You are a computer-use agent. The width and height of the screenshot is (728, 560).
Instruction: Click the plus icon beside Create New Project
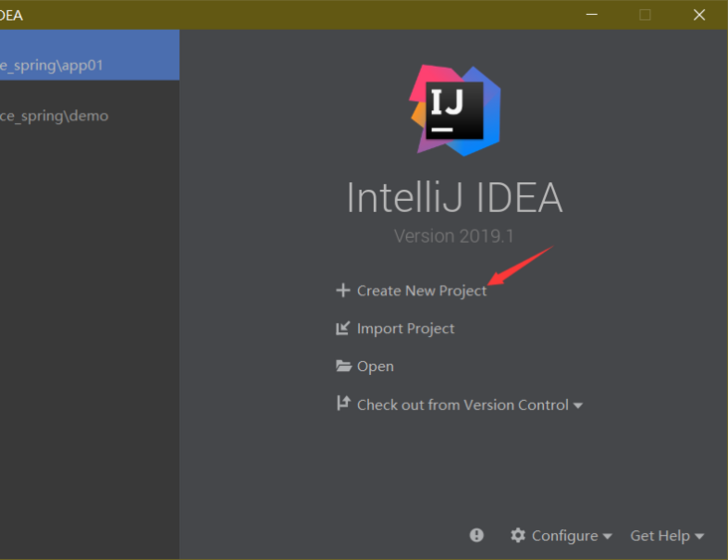[x=343, y=290]
